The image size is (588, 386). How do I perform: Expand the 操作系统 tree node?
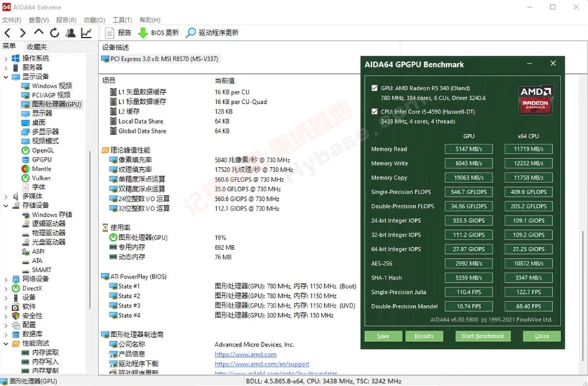pyautogui.click(x=6, y=58)
